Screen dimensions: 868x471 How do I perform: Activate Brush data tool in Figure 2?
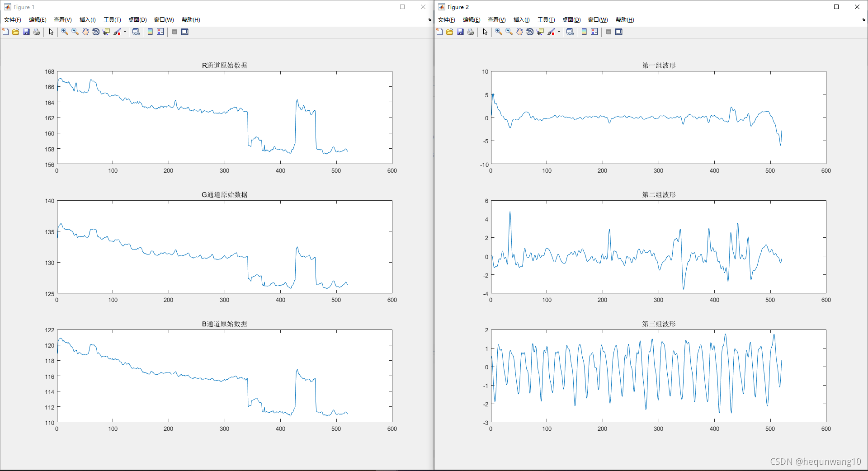coord(551,32)
